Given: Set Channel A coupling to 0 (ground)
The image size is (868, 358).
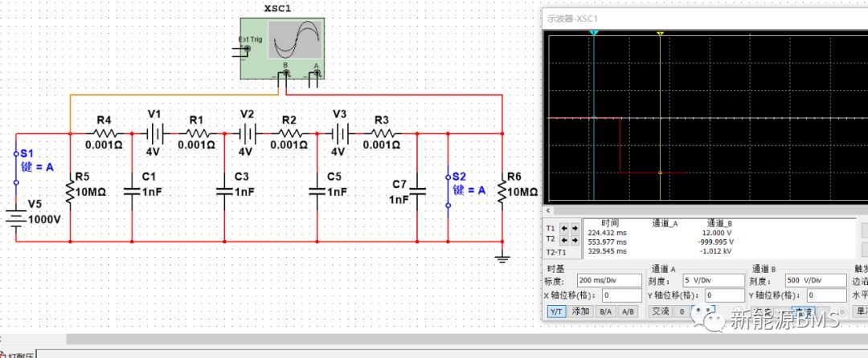Looking at the screenshot, I should (x=682, y=311).
